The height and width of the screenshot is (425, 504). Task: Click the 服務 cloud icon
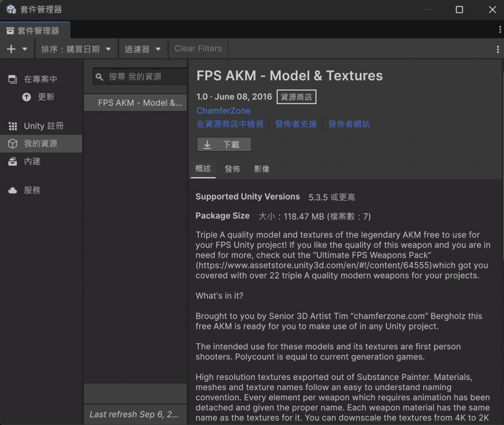point(12,190)
